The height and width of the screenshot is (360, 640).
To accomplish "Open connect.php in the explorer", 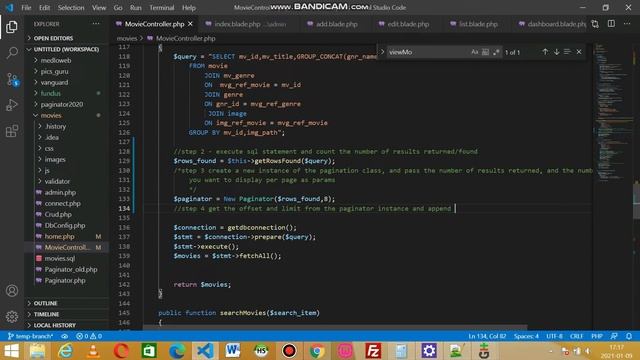I will point(67,203).
